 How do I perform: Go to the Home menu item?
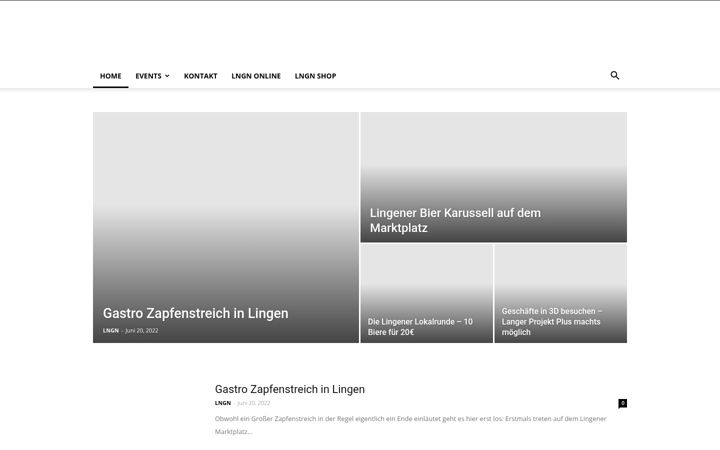(111, 76)
